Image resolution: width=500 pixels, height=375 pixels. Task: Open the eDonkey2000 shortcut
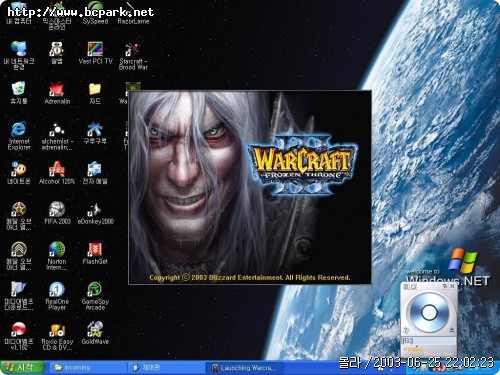[x=95, y=213]
